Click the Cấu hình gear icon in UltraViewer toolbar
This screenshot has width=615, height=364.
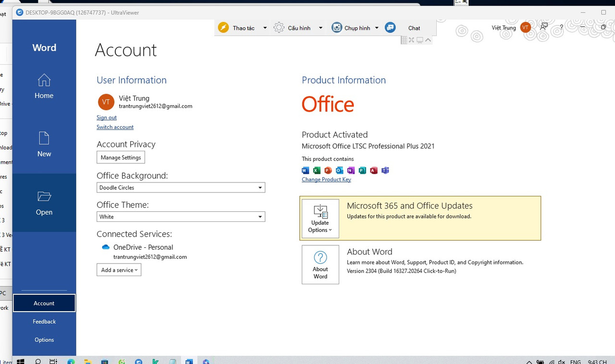279,28
